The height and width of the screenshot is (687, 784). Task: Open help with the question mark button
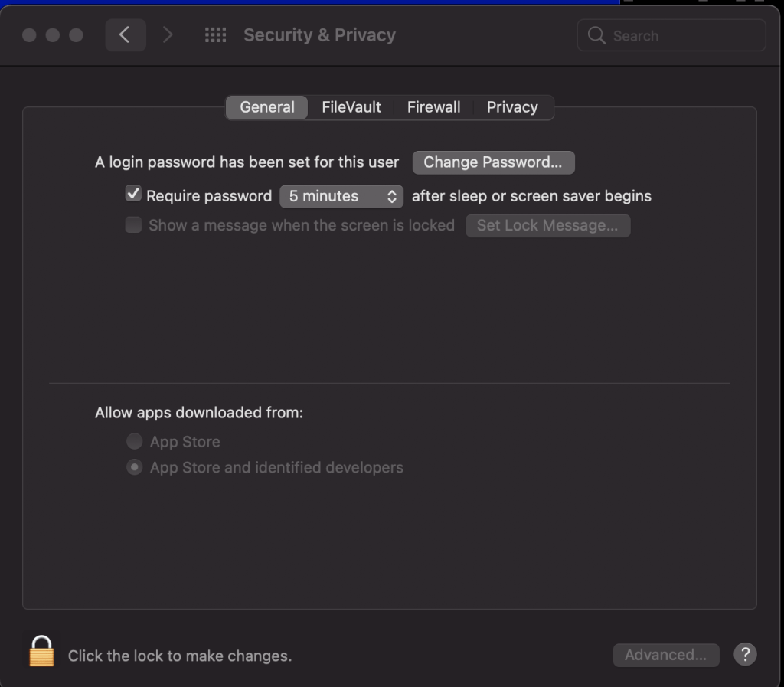[745, 654]
